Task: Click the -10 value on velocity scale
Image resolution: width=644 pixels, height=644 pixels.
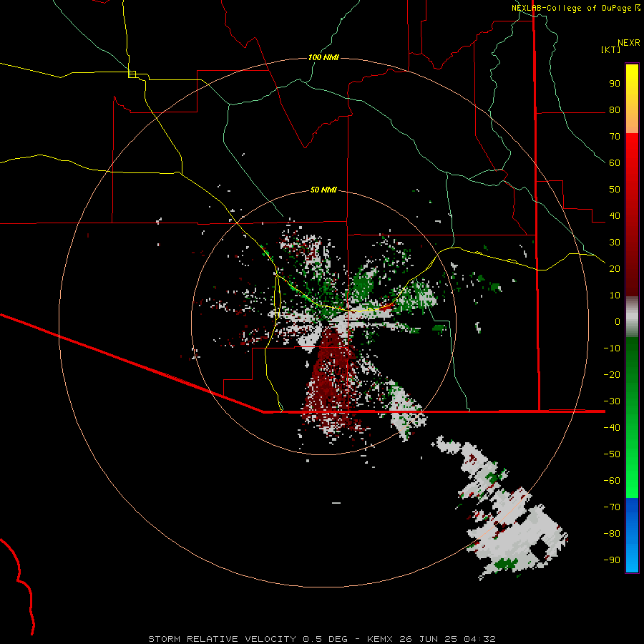Action: [612, 348]
